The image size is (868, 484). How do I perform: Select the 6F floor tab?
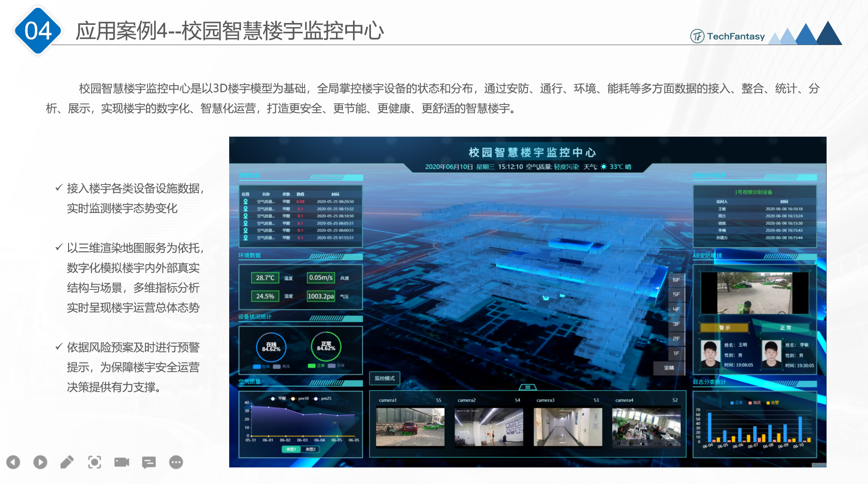[676, 280]
